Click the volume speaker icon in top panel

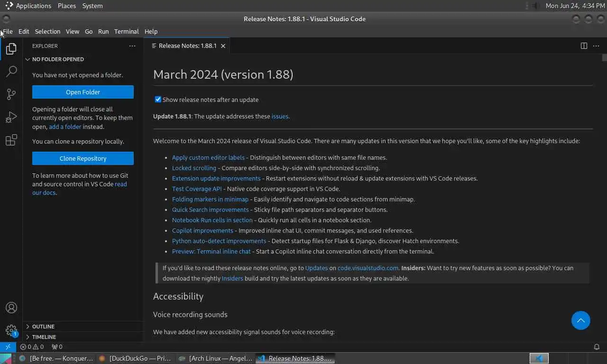(535, 6)
